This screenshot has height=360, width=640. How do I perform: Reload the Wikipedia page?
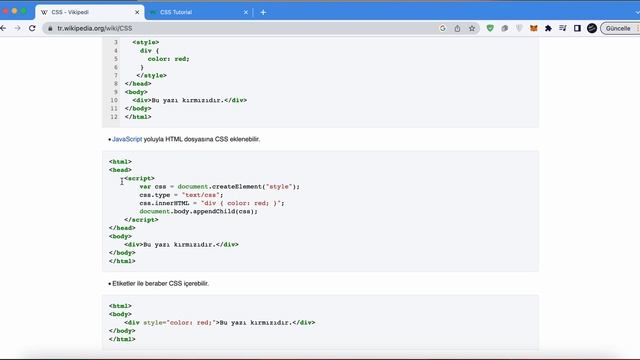click(32, 28)
